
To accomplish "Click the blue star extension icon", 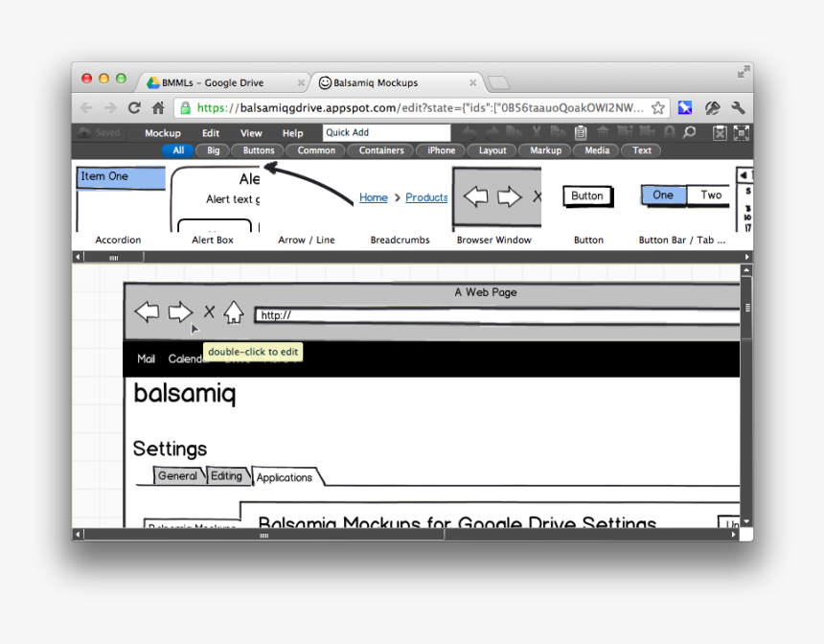I will pyautogui.click(x=685, y=107).
